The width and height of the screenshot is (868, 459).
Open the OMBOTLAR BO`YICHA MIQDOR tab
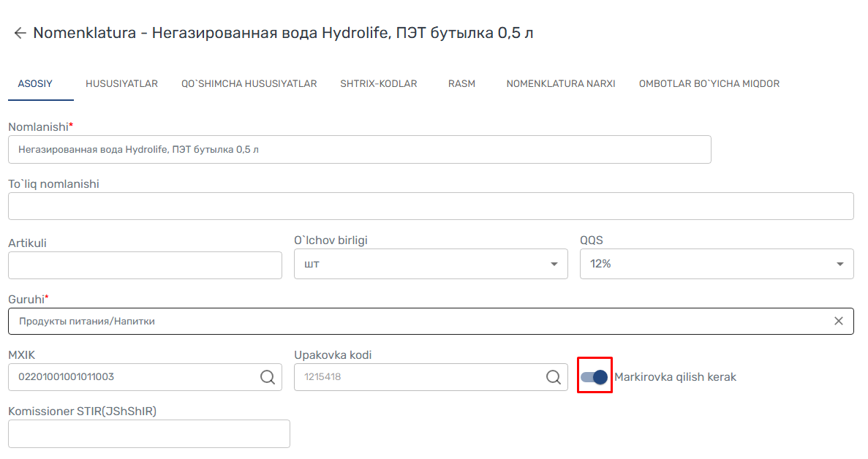709,84
